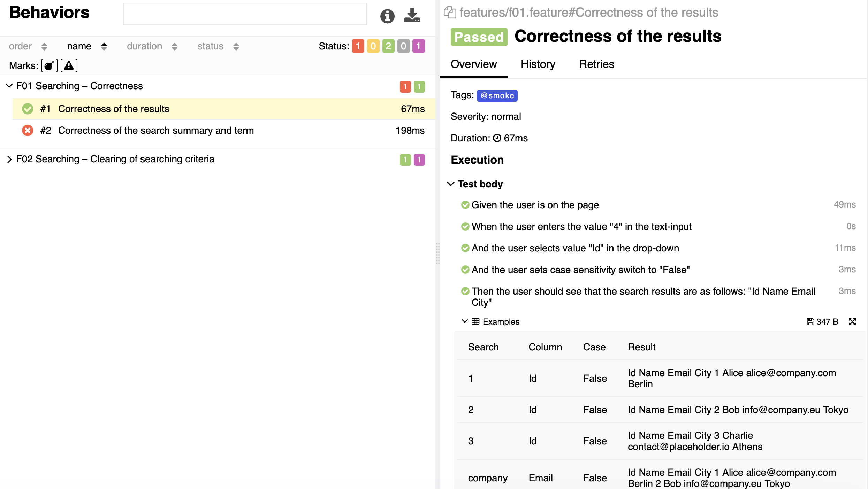Click the red failed icon of test #2

tap(28, 131)
